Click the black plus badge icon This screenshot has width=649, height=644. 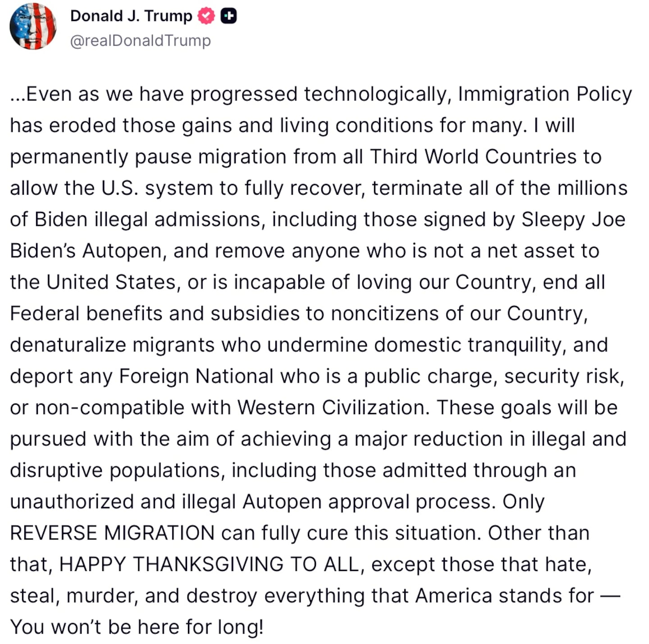click(229, 16)
